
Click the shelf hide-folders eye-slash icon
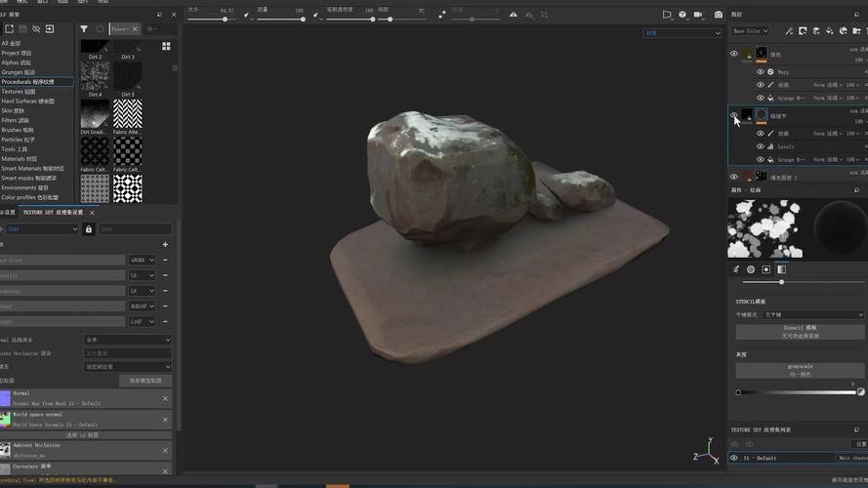coord(36,28)
